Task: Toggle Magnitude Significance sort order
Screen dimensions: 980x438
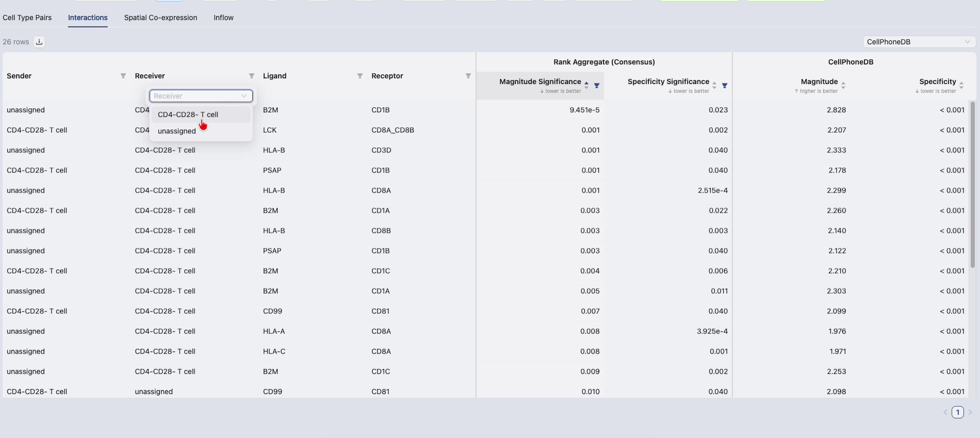Action: click(x=586, y=86)
